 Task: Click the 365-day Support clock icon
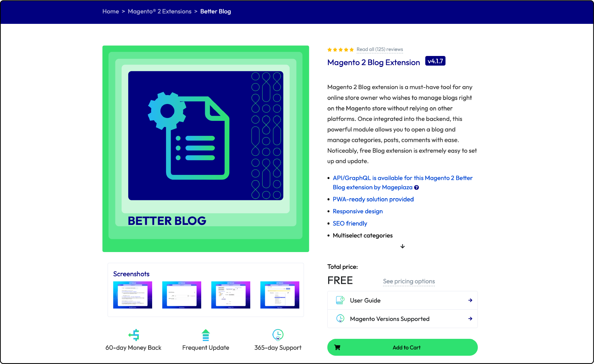pyautogui.click(x=278, y=335)
